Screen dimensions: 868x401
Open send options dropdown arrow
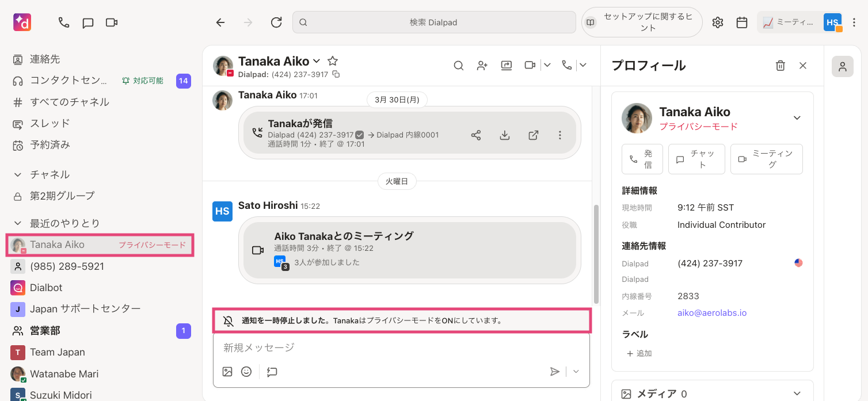(576, 372)
